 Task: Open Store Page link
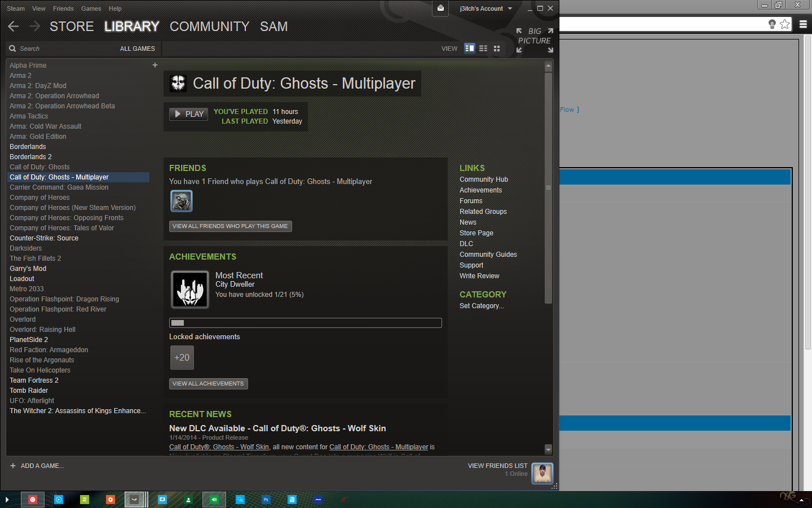476,233
